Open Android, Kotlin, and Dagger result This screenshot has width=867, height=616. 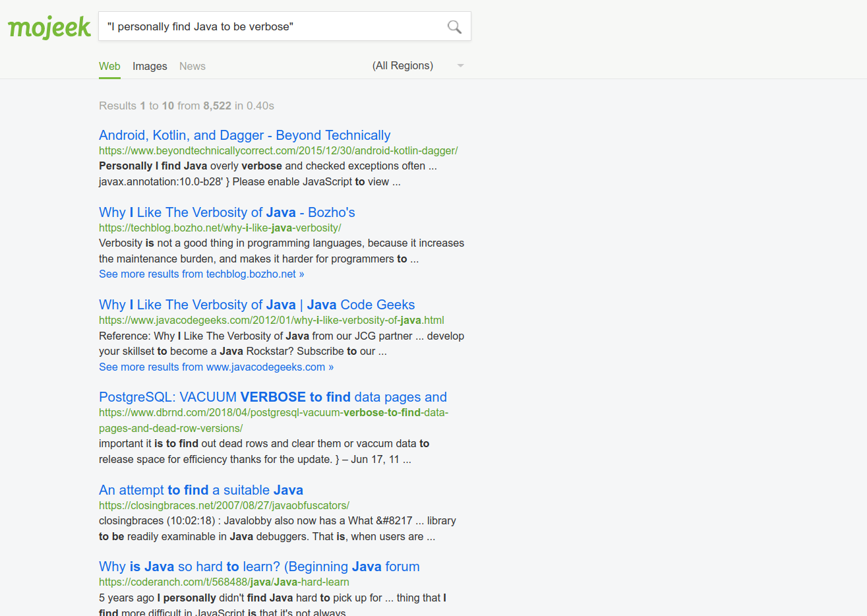tap(245, 135)
